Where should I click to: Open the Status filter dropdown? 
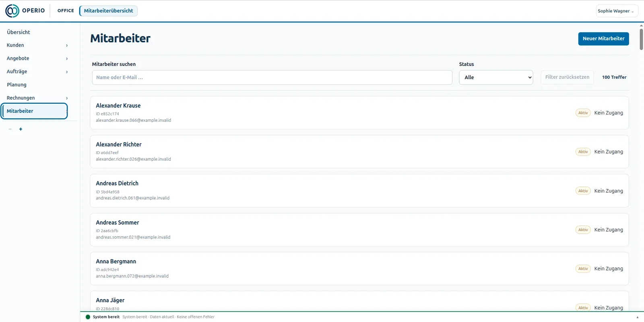click(x=496, y=77)
